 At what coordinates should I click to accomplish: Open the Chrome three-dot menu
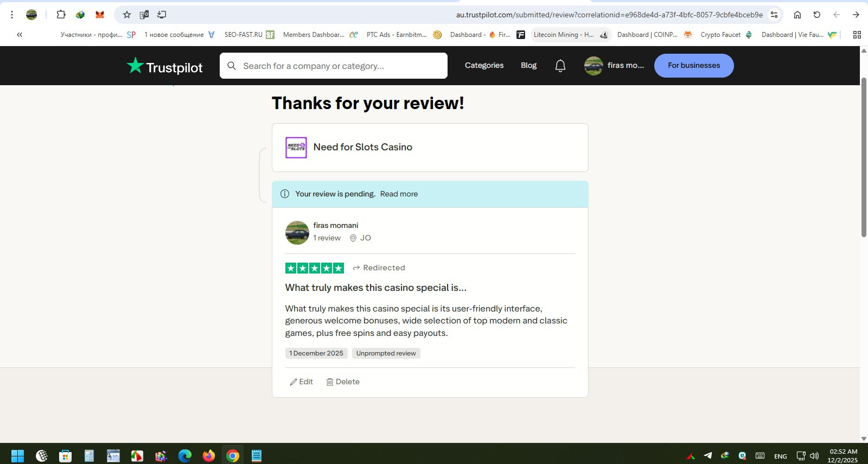(12, 15)
